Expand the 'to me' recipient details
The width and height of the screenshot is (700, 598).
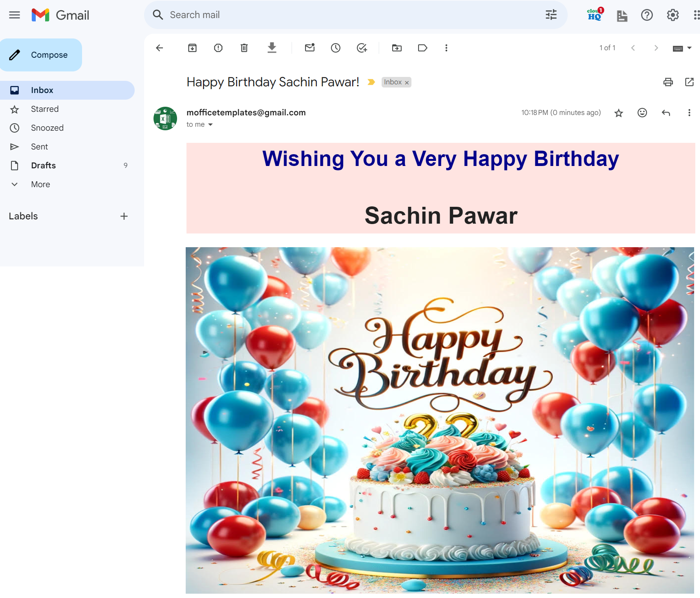pyautogui.click(x=210, y=125)
